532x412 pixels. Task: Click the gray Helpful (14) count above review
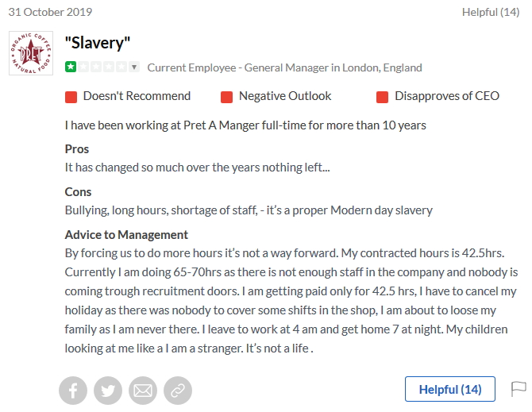coord(491,12)
